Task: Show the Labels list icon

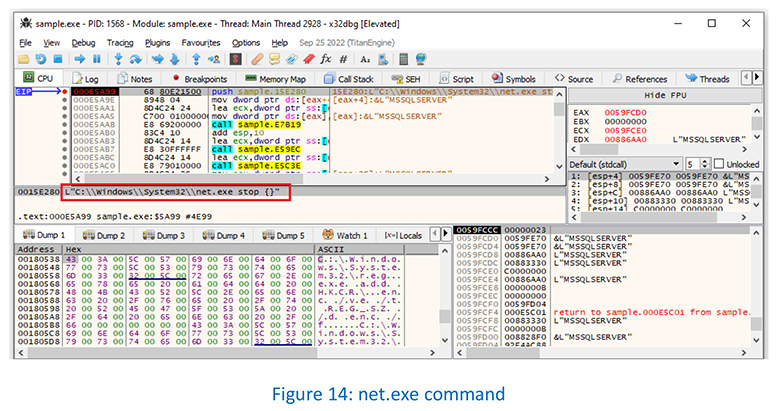Action: click(x=291, y=59)
